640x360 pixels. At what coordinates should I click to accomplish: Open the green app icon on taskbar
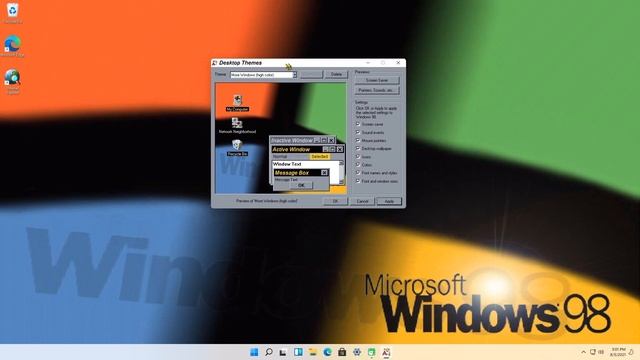(371, 352)
